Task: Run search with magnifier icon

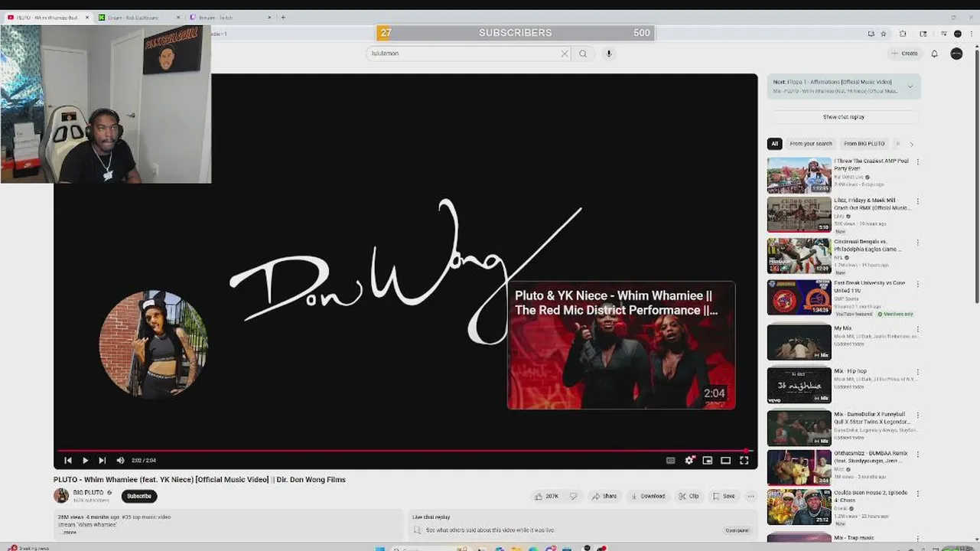Action: tap(583, 54)
